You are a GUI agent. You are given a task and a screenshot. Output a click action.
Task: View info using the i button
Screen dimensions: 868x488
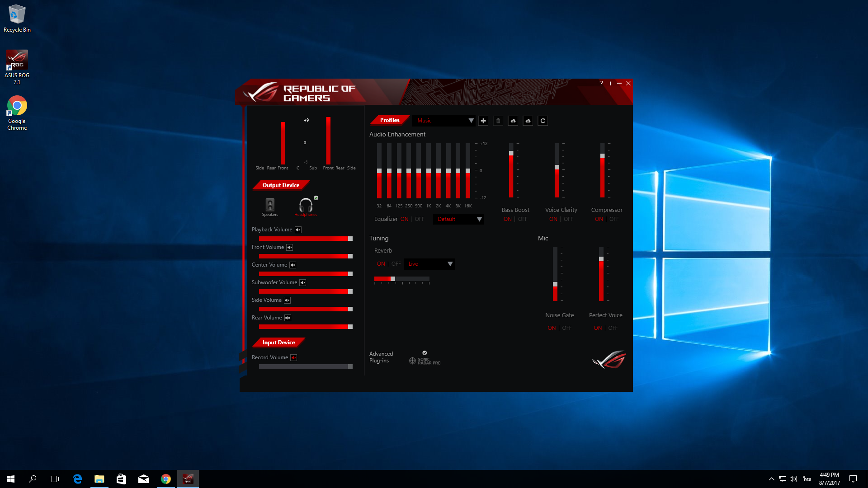click(x=610, y=83)
